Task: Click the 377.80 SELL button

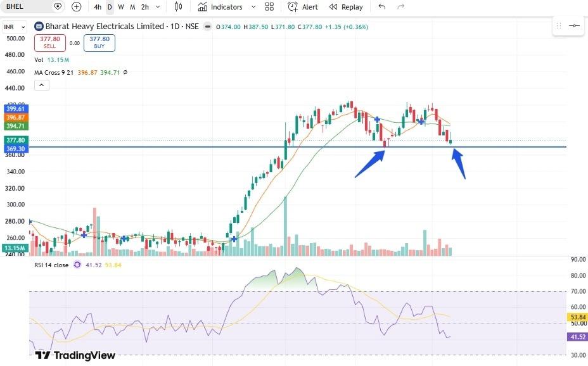Action: coord(50,42)
